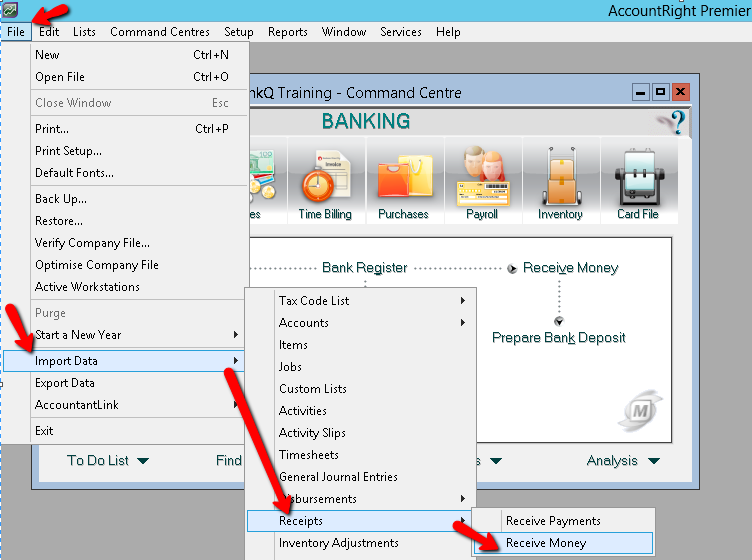Open the Help menu
752x560 pixels.
click(448, 32)
